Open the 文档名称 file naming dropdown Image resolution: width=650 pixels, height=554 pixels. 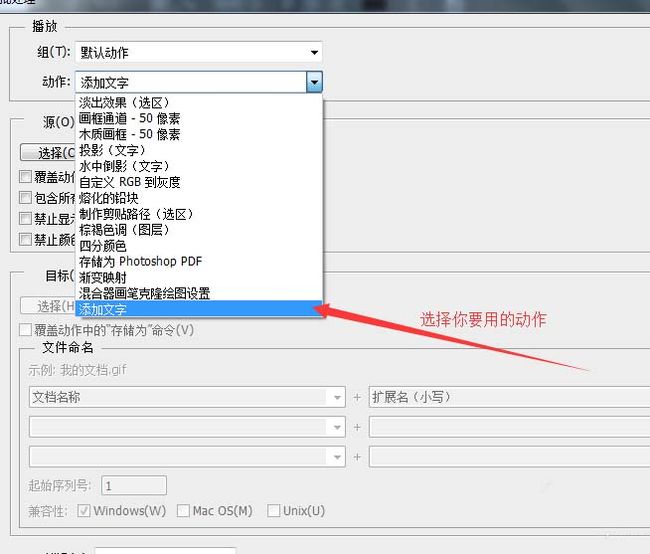tap(187, 397)
